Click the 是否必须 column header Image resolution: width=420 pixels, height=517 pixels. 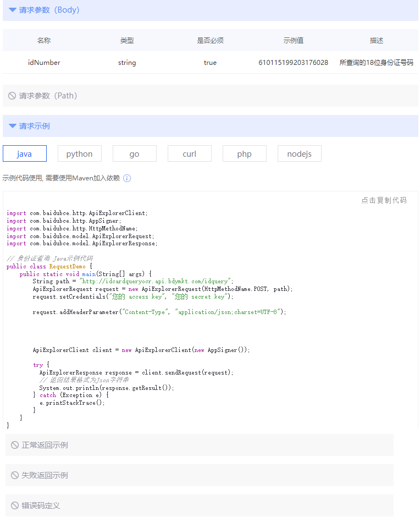click(211, 41)
